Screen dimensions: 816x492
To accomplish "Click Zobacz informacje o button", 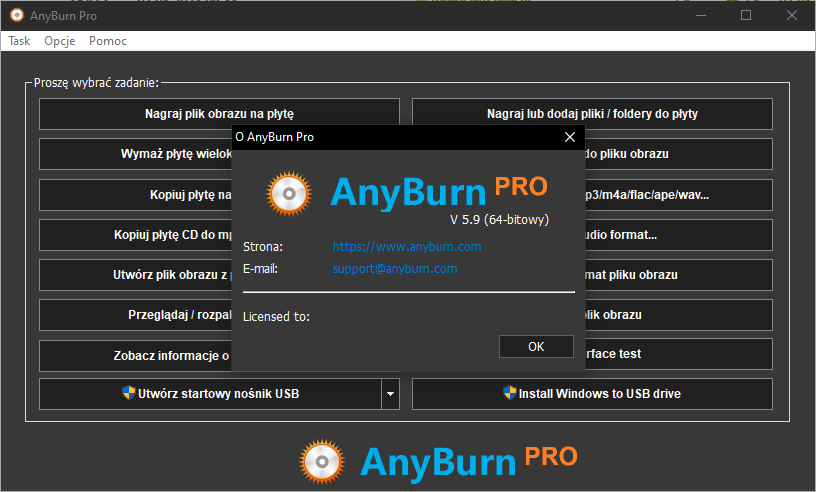I will 135,356.
